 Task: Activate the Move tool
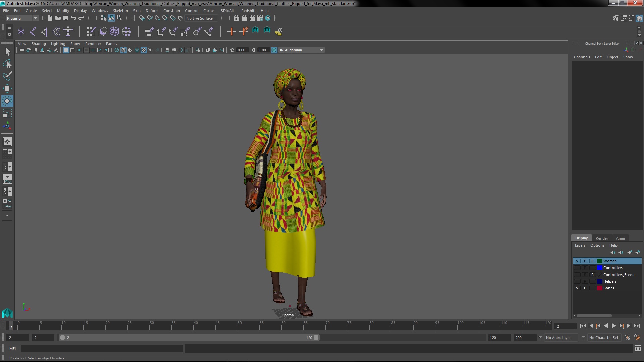(x=7, y=88)
